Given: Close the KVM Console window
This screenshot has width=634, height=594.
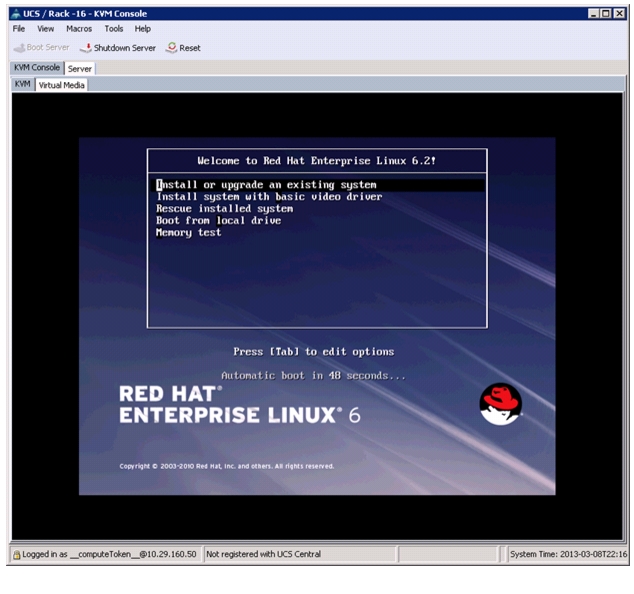Looking at the screenshot, I should click(x=619, y=14).
